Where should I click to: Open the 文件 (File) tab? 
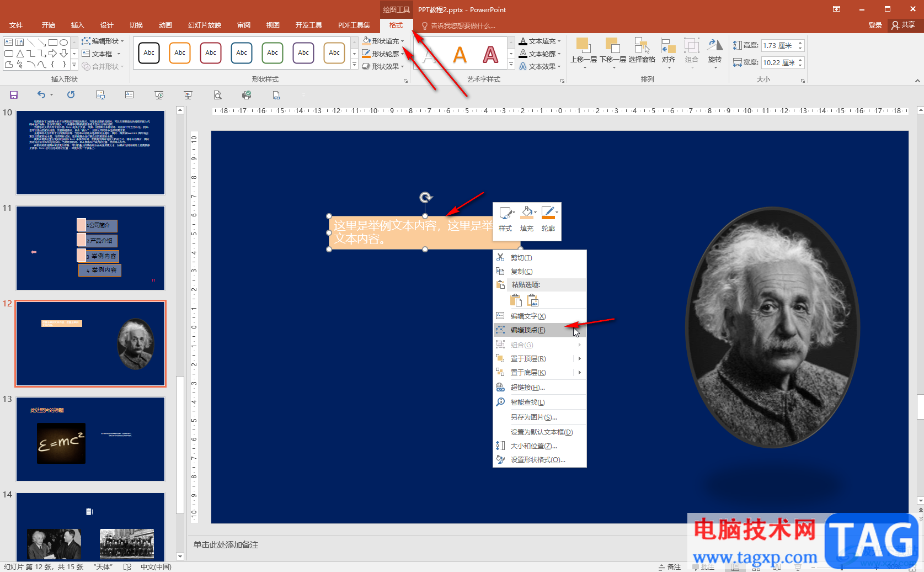click(16, 25)
